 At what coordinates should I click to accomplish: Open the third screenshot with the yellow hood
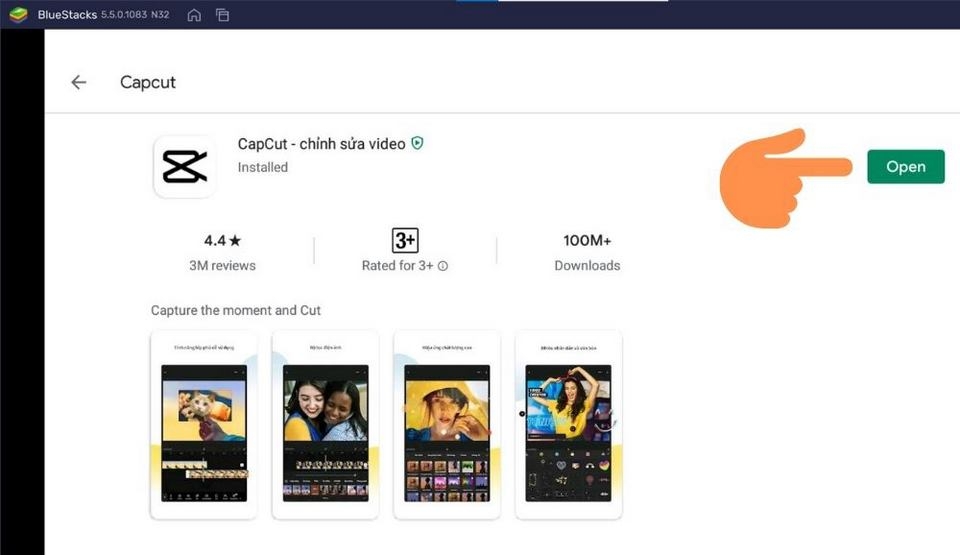(x=447, y=425)
